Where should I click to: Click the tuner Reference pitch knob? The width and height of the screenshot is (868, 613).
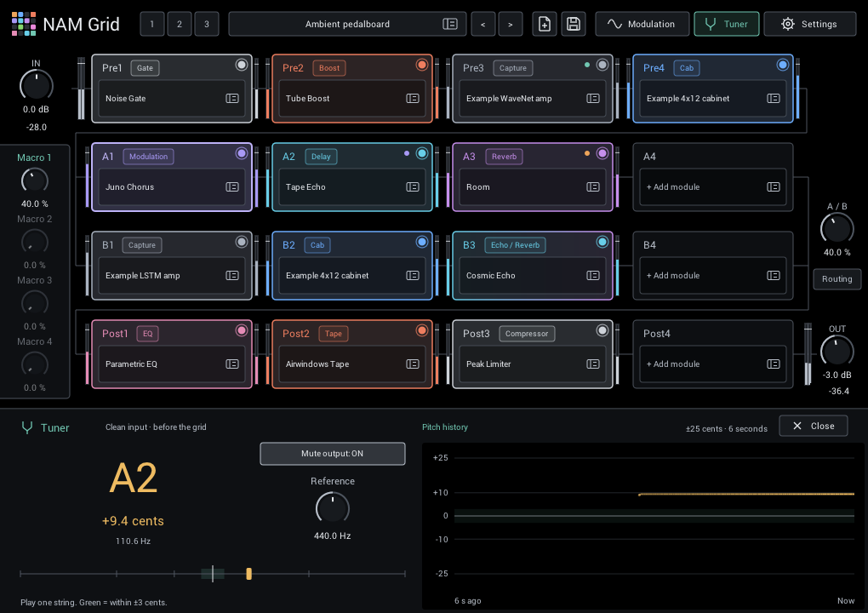(x=333, y=507)
